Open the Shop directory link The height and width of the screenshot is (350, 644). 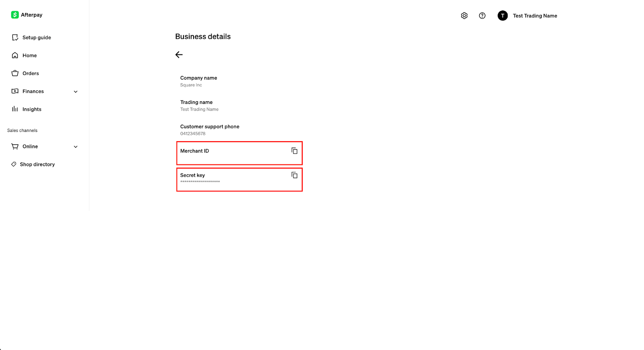point(37,165)
